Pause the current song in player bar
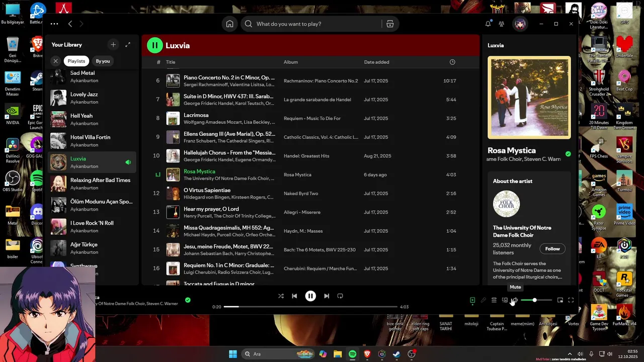Screen dimensions: 644x362 (x=310, y=296)
